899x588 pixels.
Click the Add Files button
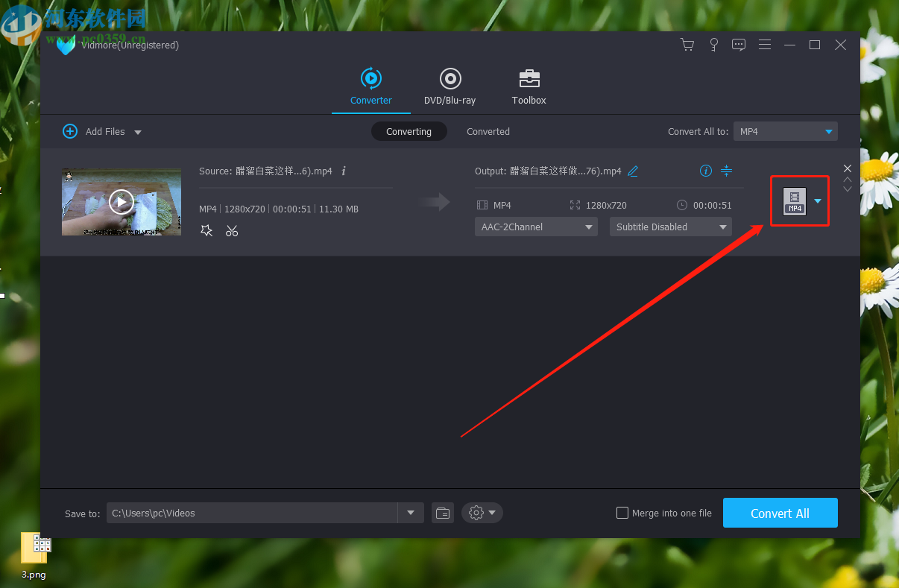point(94,131)
